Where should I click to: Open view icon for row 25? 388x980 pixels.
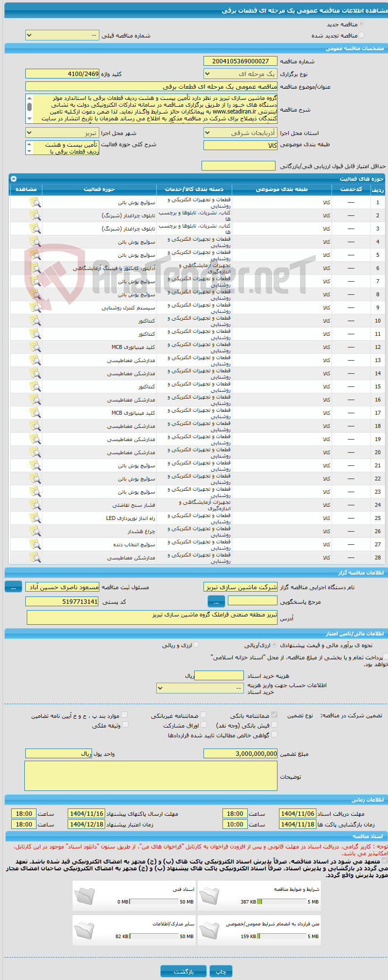[x=35, y=518]
